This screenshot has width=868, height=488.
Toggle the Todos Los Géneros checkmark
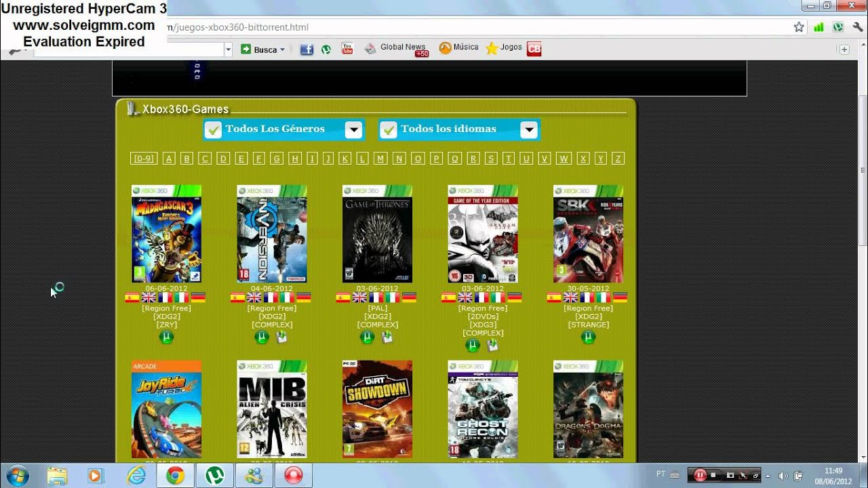pyautogui.click(x=214, y=129)
